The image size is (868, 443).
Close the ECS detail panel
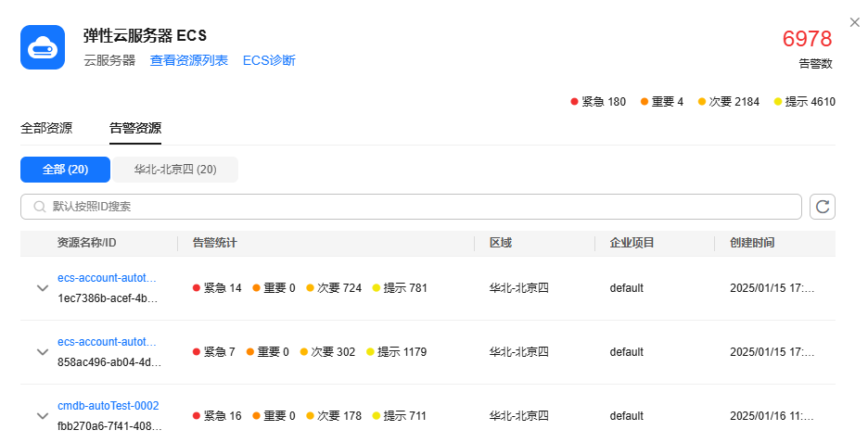pyautogui.click(x=855, y=22)
